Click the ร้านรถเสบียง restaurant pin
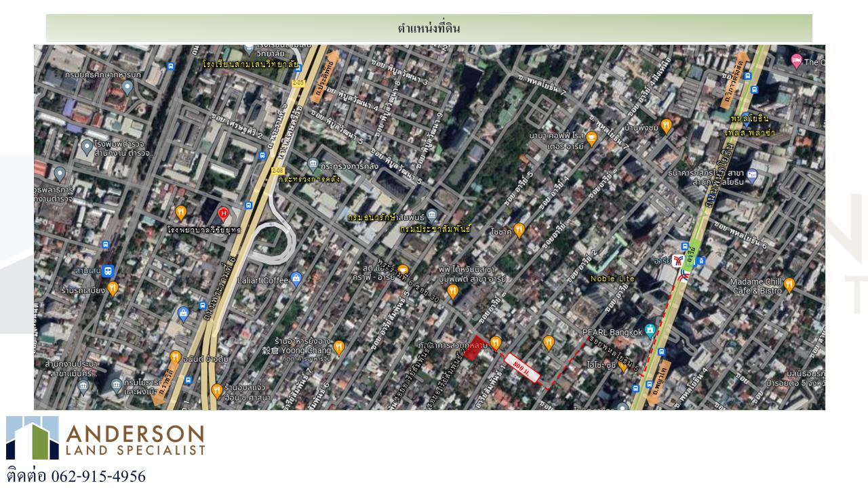This screenshot has height=488, width=868. click(x=113, y=289)
